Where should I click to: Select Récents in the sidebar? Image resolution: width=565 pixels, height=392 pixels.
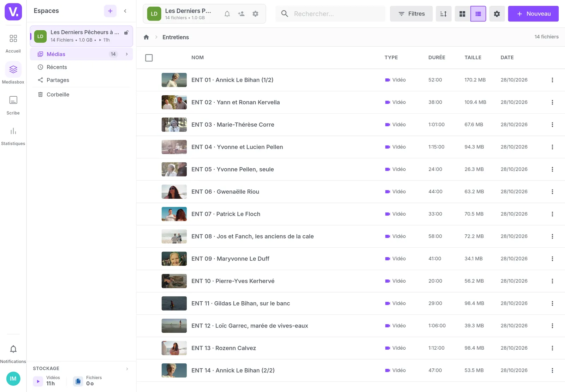pos(81,67)
